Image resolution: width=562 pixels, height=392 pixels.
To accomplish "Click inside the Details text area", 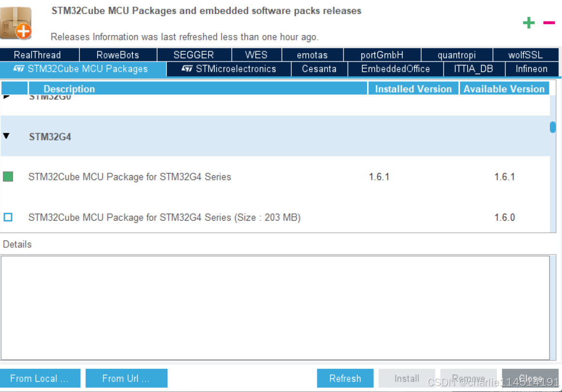I will pyautogui.click(x=275, y=308).
